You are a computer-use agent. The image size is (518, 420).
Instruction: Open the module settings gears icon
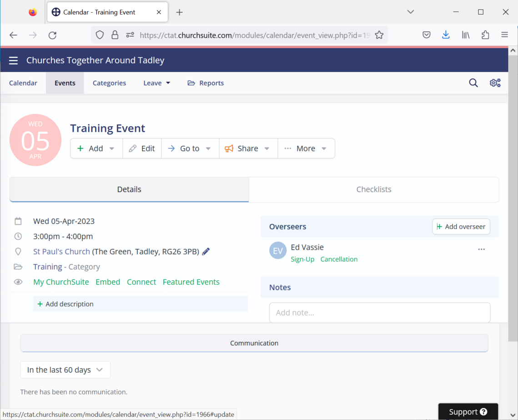(495, 83)
